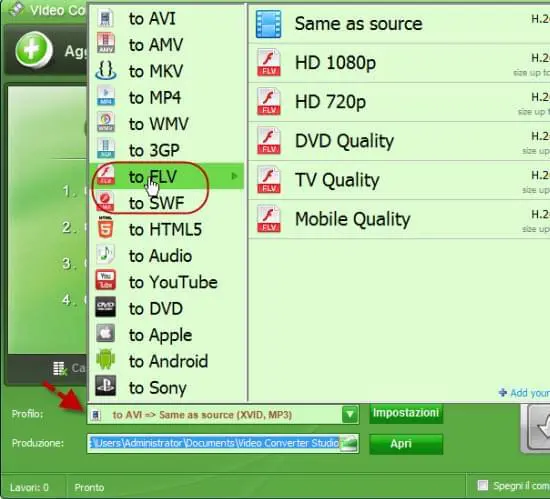Choose DVD Quality preset

(399, 141)
